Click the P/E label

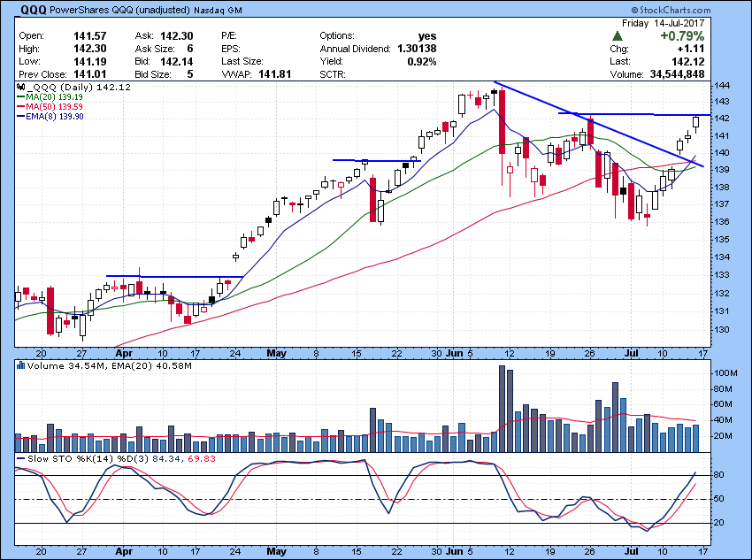click(x=229, y=36)
